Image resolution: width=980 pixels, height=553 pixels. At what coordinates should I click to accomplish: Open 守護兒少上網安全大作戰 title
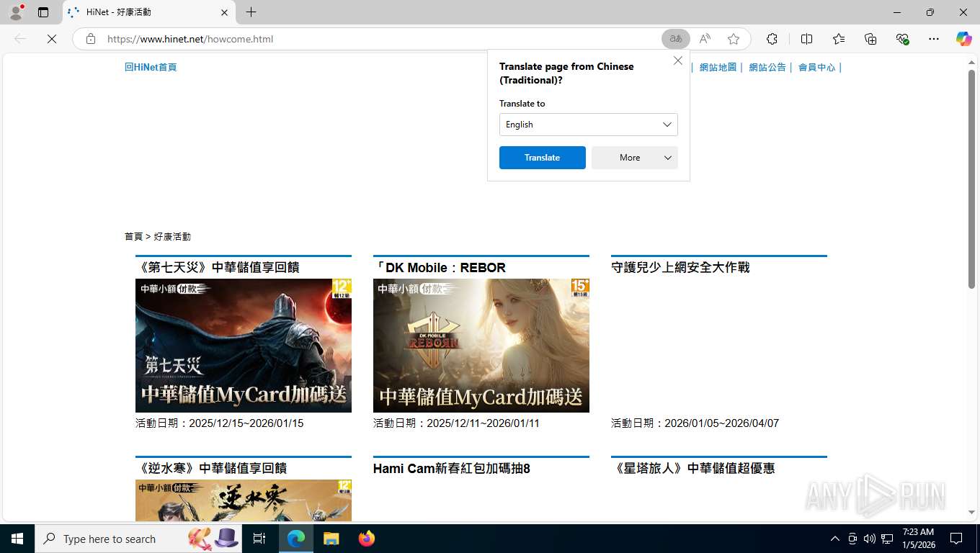tap(680, 267)
